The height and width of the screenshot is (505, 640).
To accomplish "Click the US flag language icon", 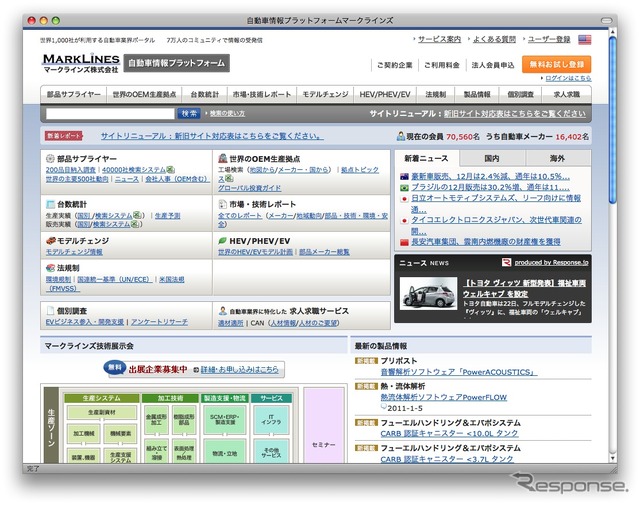I will click(584, 40).
